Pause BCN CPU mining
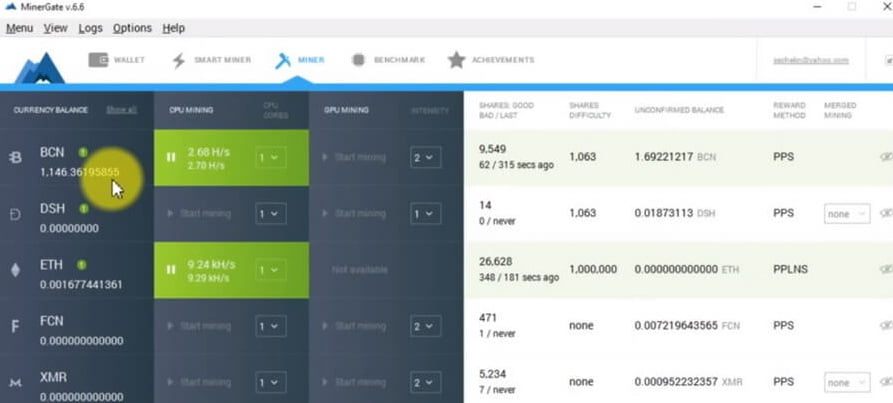 tap(171, 157)
